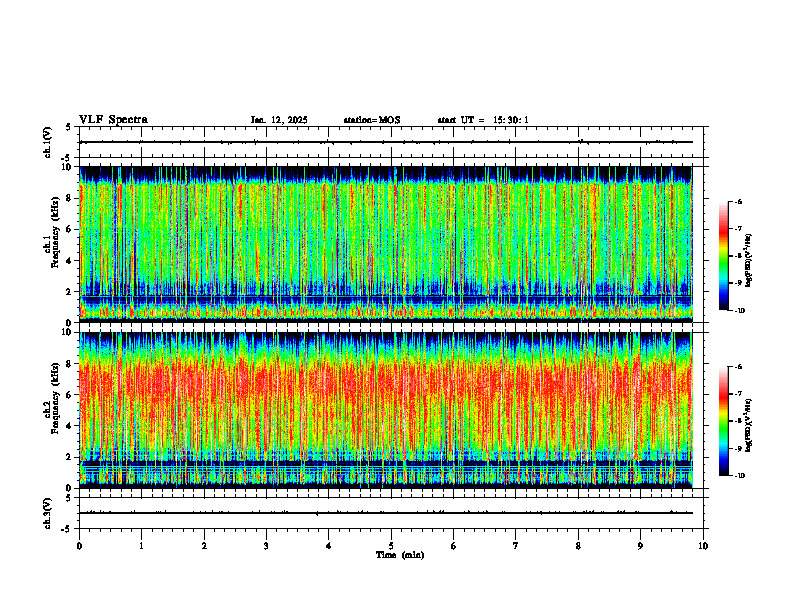Click the ch.2 Frequency (kHz) axis label

coord(52,398)
